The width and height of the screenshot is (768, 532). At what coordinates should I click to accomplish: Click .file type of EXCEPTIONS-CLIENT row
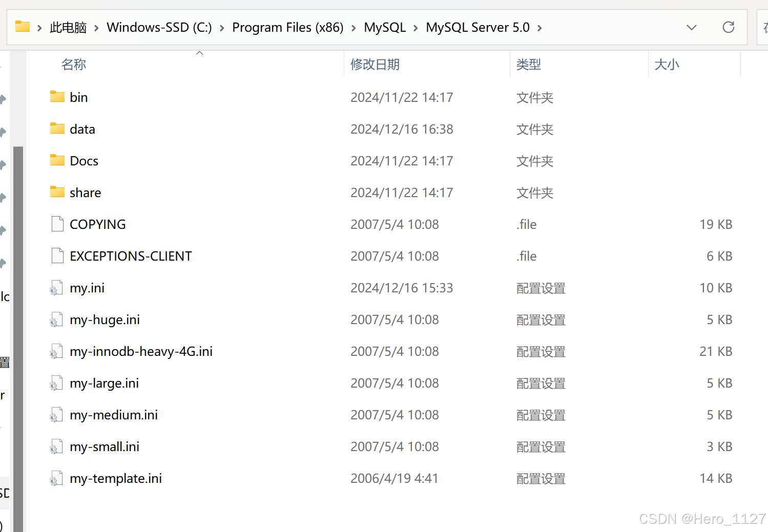click(527, 256)
